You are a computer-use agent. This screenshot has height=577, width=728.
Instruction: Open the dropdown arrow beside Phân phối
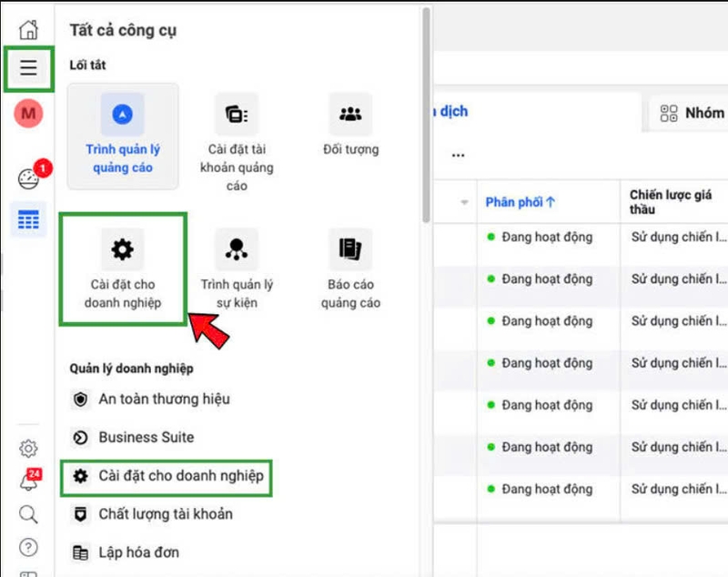(462, 201)
